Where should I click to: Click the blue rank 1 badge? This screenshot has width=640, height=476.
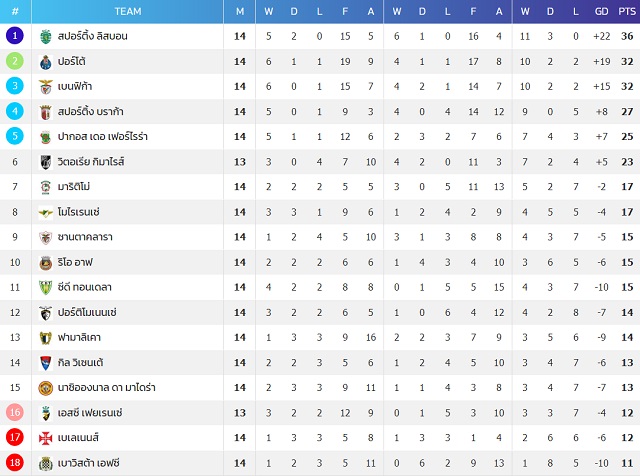pyautogui.click(x=15, y=36)
